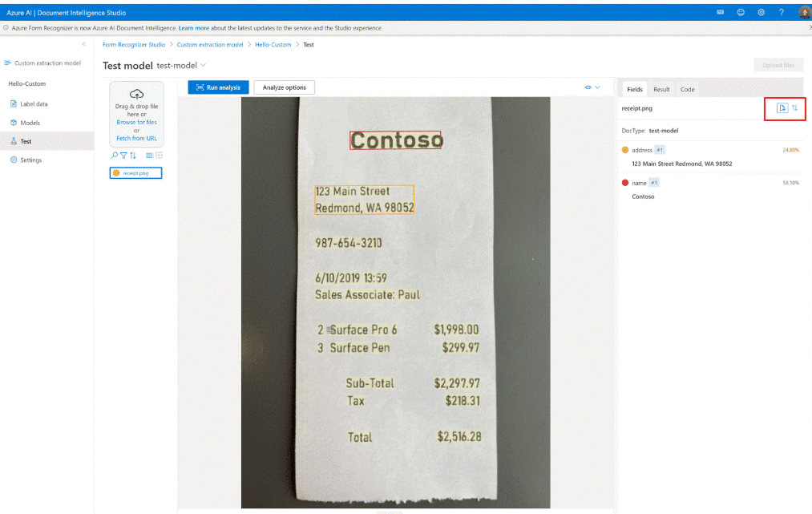Expand the test-model selector dropdown

204,65
